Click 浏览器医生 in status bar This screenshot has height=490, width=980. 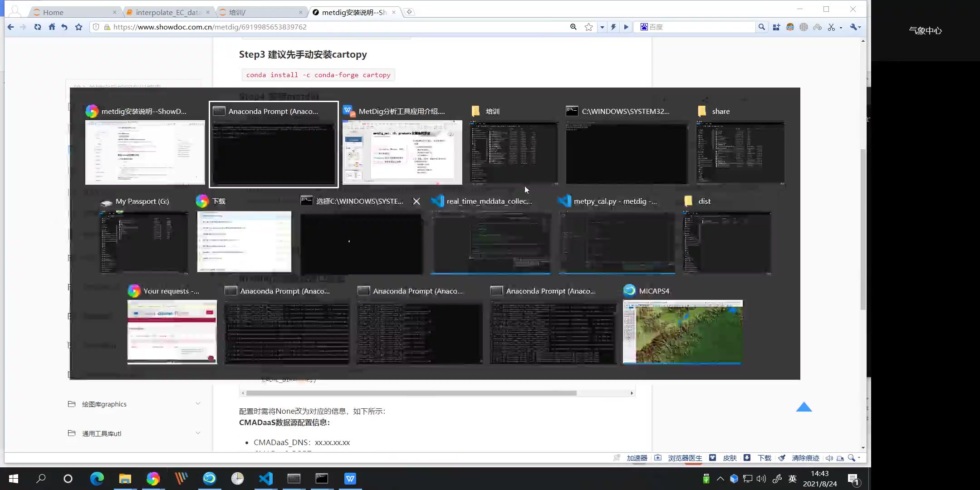point(685,458)
